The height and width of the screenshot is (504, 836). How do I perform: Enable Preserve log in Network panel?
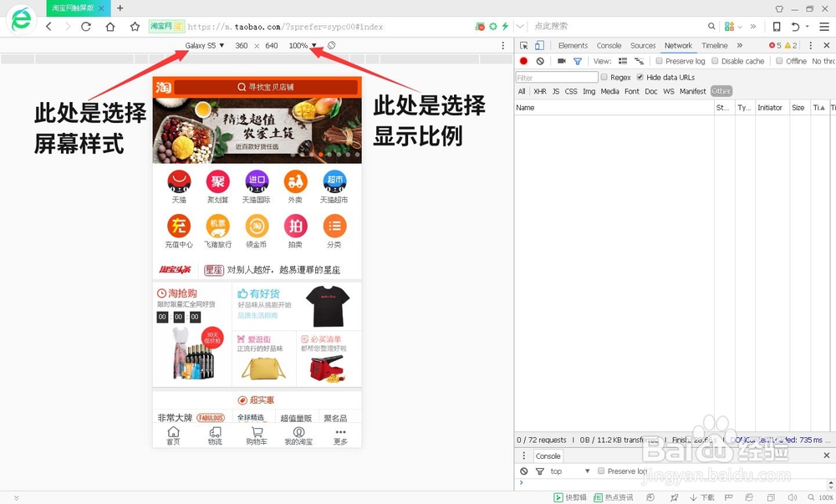point(660,61)
